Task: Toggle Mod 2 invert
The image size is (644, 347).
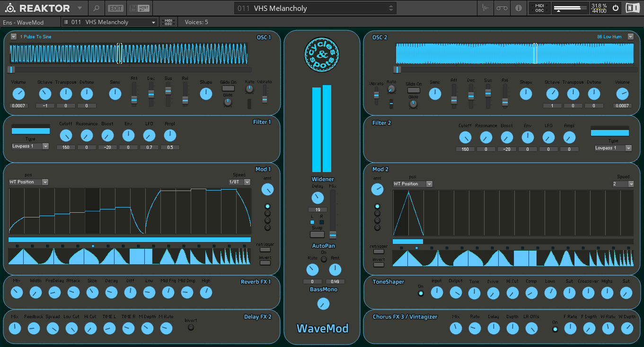Action: [x=379, y=265]
